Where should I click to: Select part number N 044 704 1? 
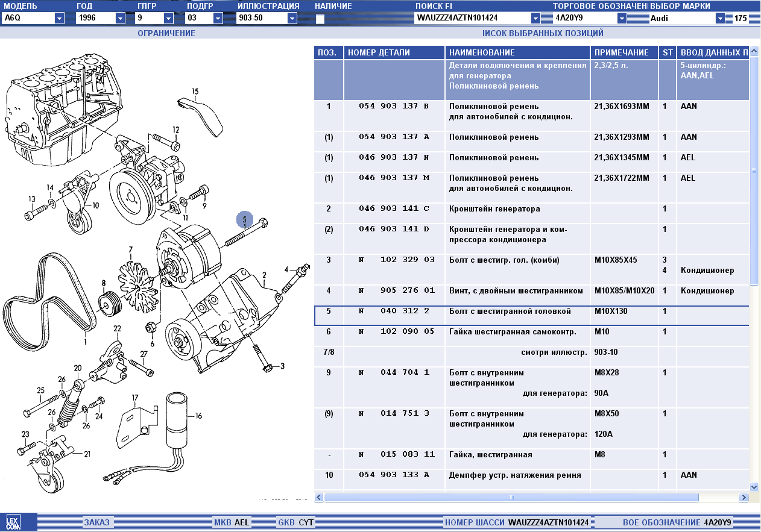pos(394,372)
